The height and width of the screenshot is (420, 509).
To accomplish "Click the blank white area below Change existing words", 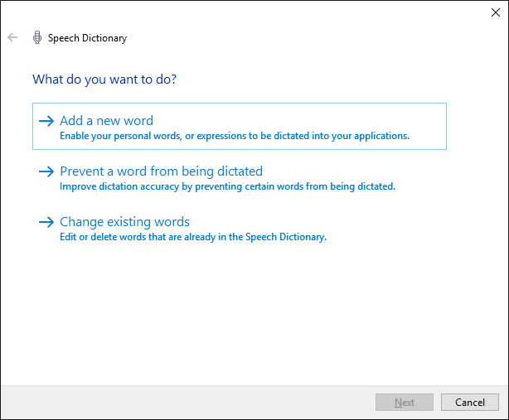I will point(249,315).
